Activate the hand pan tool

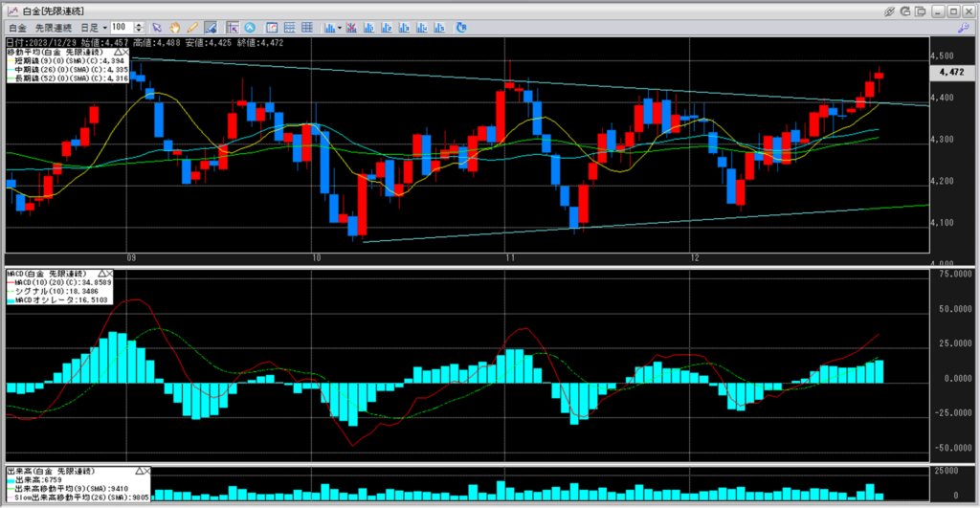click(174, 28)
